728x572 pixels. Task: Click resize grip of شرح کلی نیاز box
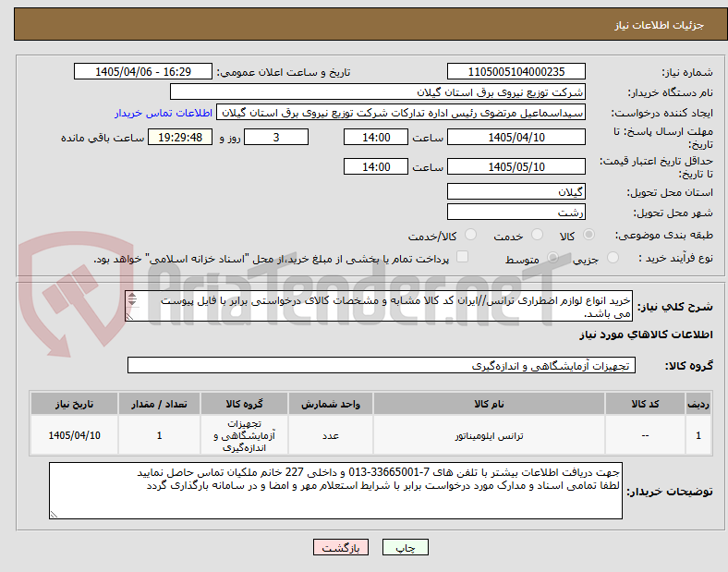[129, 316]
